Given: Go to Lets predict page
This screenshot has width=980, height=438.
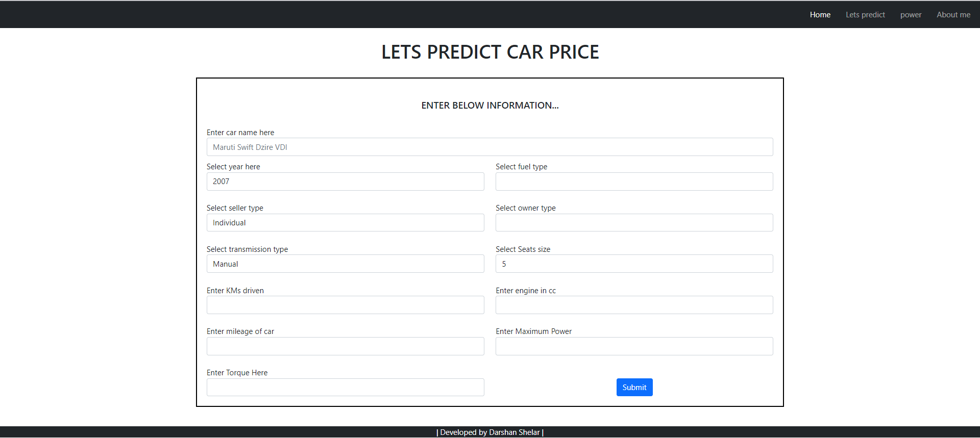Looking at the screenshot, I should pos(865,15).
